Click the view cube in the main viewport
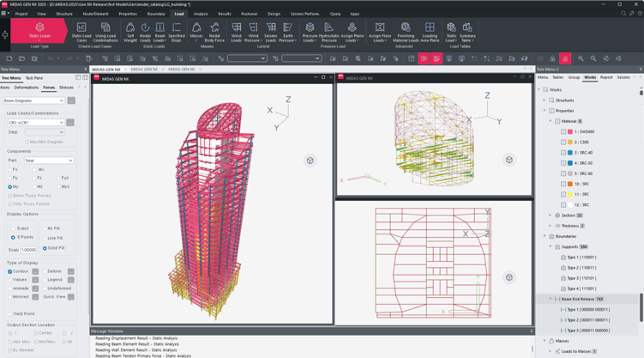The image size is (644, 358). click(310, 161)
